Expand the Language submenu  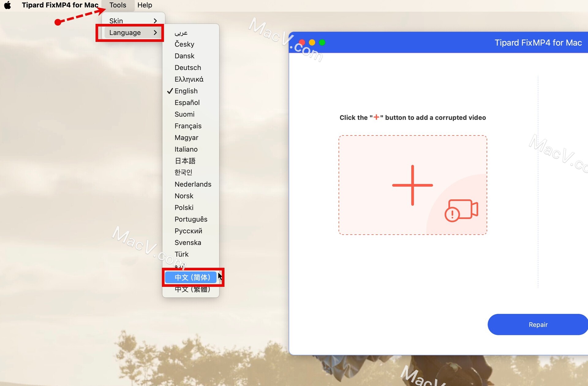131,33
